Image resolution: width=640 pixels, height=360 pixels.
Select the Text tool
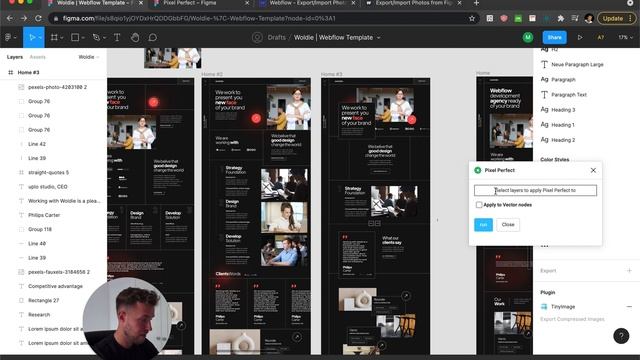click(117, 38)
